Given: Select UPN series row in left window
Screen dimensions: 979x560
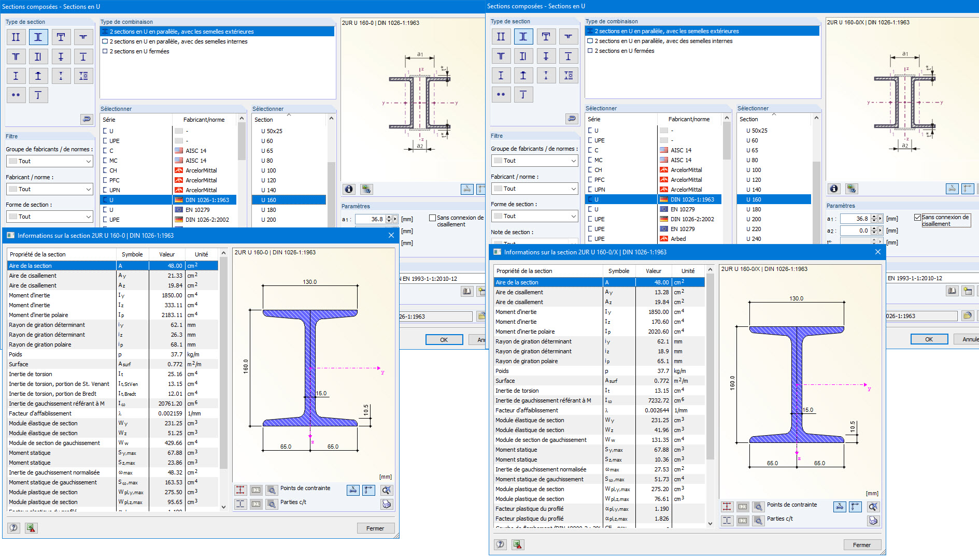Looking at the screenshot, I should coord(168,190).
